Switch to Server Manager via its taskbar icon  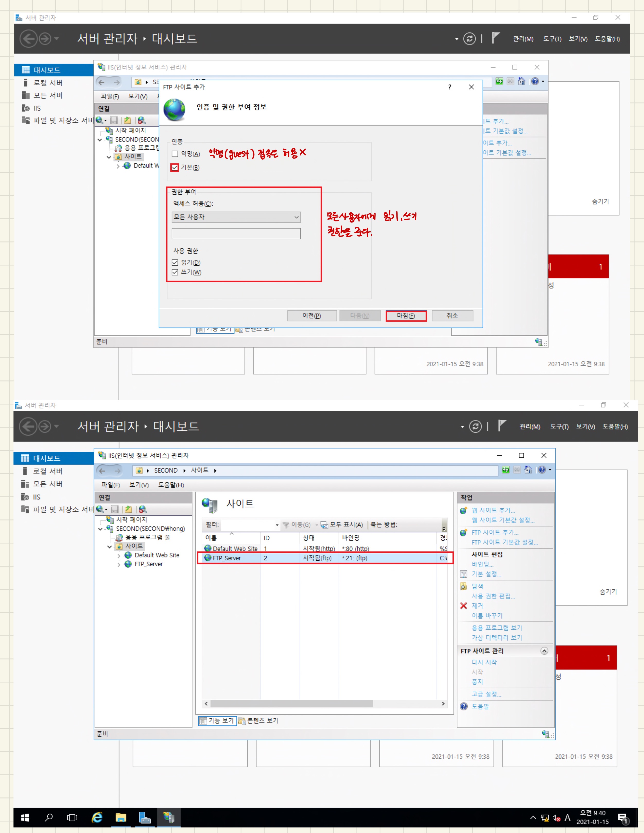(144, 818)
